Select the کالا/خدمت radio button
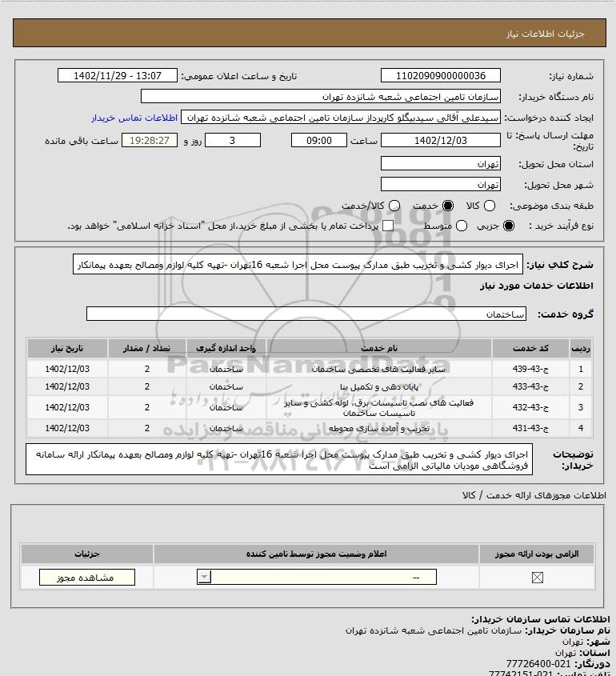The width and height of the screenshot is (616, 676). pyautogui.click(x=394, y=206)
